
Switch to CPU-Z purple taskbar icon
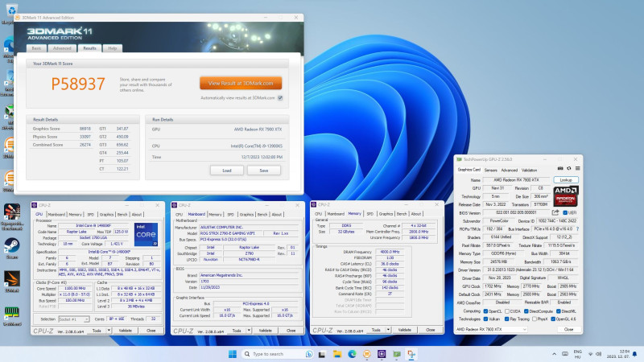pyautogui.click(x=382, y=354)
